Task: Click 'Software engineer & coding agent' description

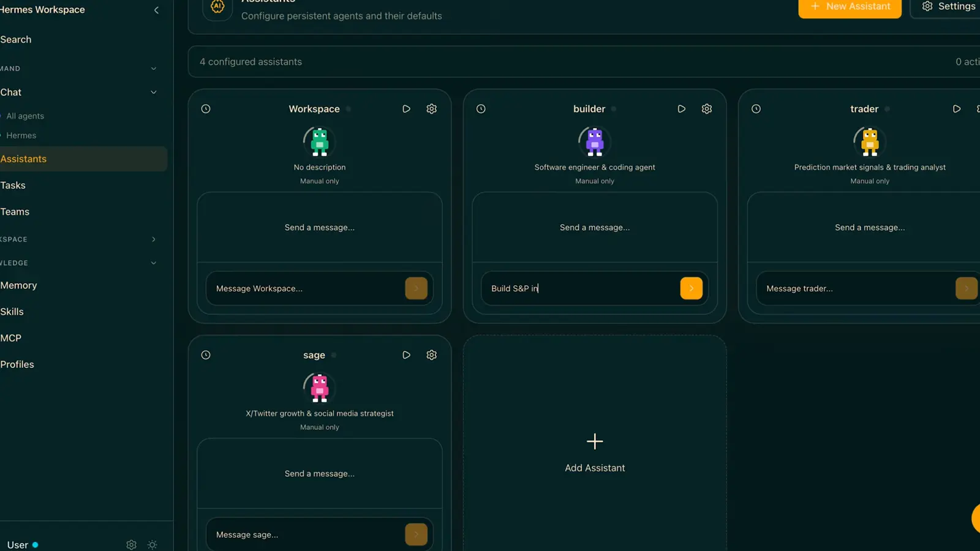Action: pyautogui.click(x=595, y=167)
